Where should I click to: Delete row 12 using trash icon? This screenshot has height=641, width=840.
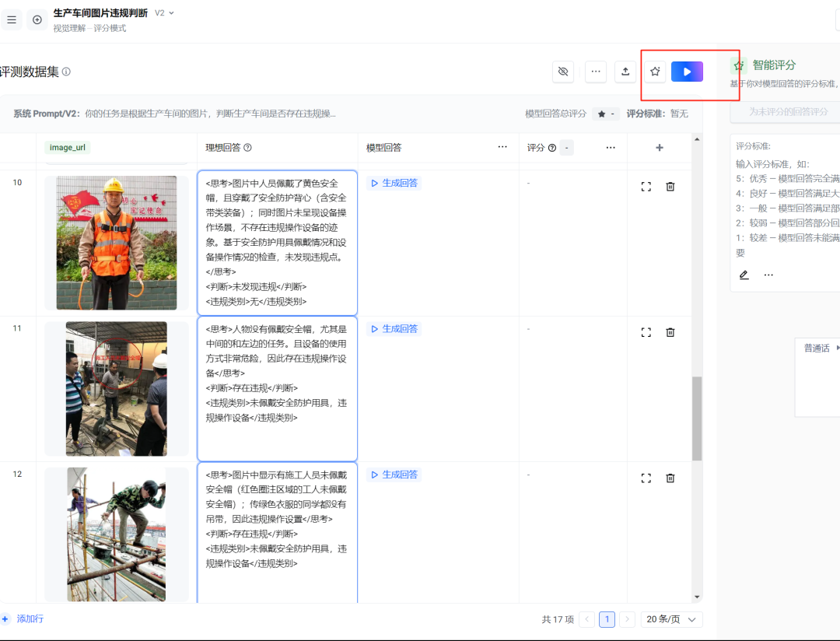[x=670, y=478]
